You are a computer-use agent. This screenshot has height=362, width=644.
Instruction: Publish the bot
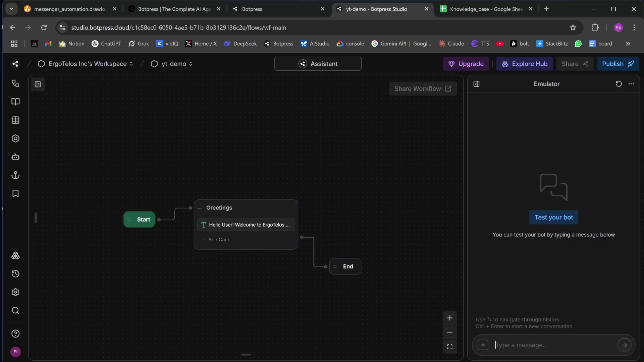pos(618,64)
